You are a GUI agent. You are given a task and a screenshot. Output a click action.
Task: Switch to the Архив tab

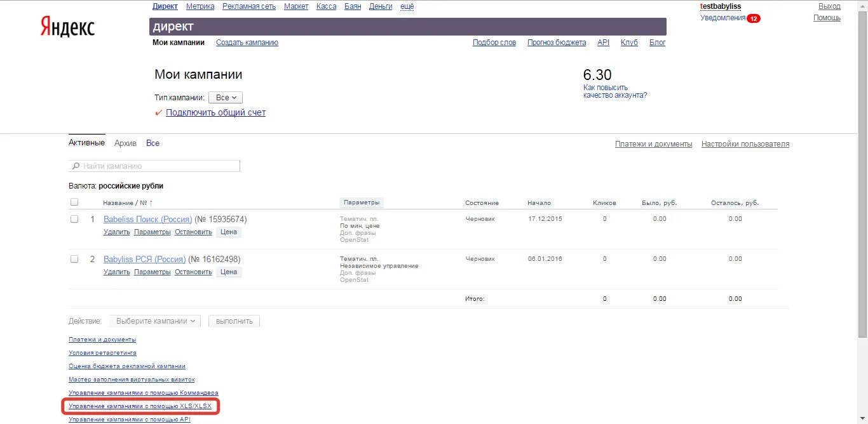pos(125,143)
